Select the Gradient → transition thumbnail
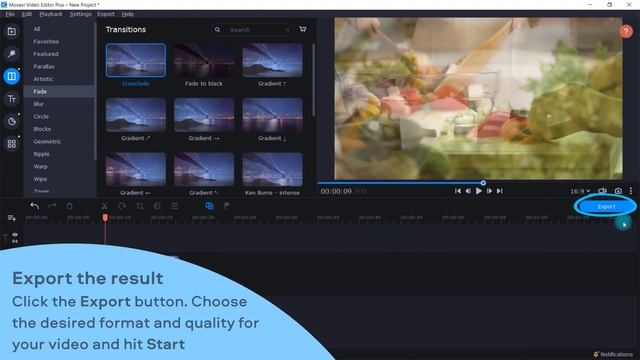Image resolution: width=640 pixels, height=360 pixels. click(204, 115)
